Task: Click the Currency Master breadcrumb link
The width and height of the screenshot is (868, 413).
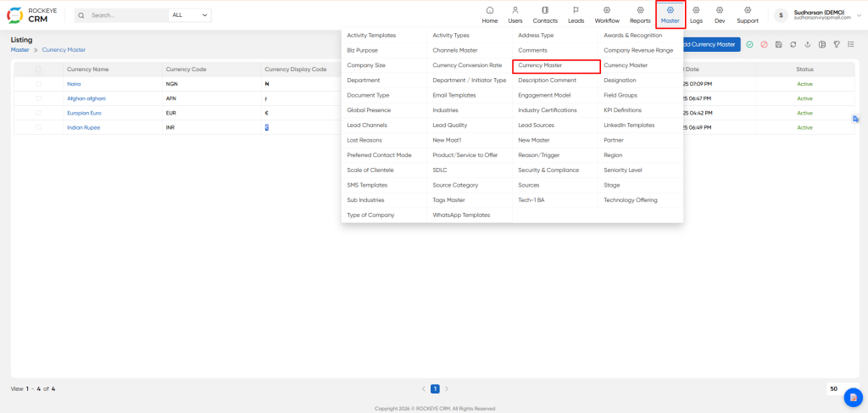Action: [x=64, y=50]
